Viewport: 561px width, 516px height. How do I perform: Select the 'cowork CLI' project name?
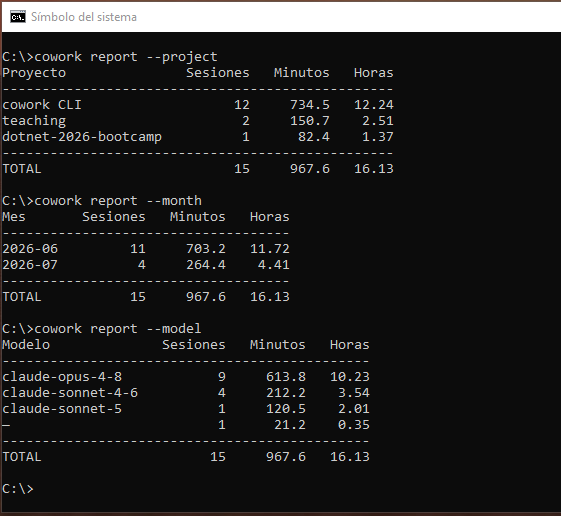(42, 105)
